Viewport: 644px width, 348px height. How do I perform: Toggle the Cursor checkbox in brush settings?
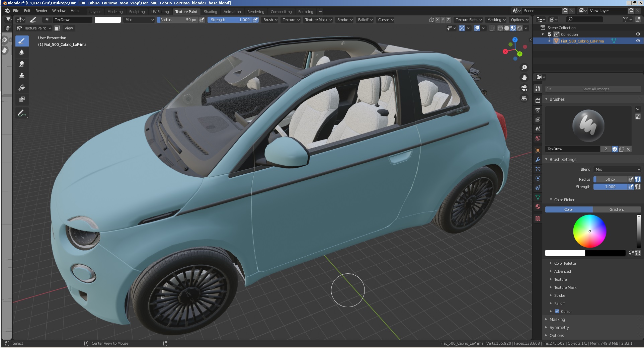(x=557, y=311)
